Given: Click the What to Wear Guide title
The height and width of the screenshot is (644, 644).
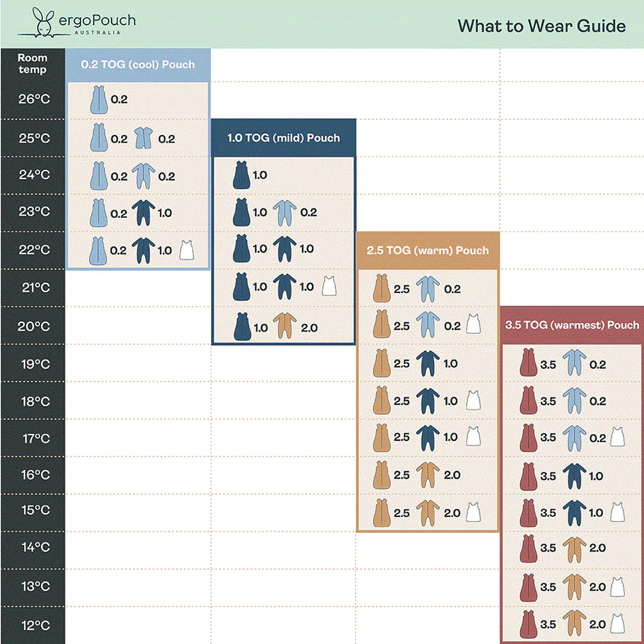Looking at the screenshot, I should click(x=541, y=26).
